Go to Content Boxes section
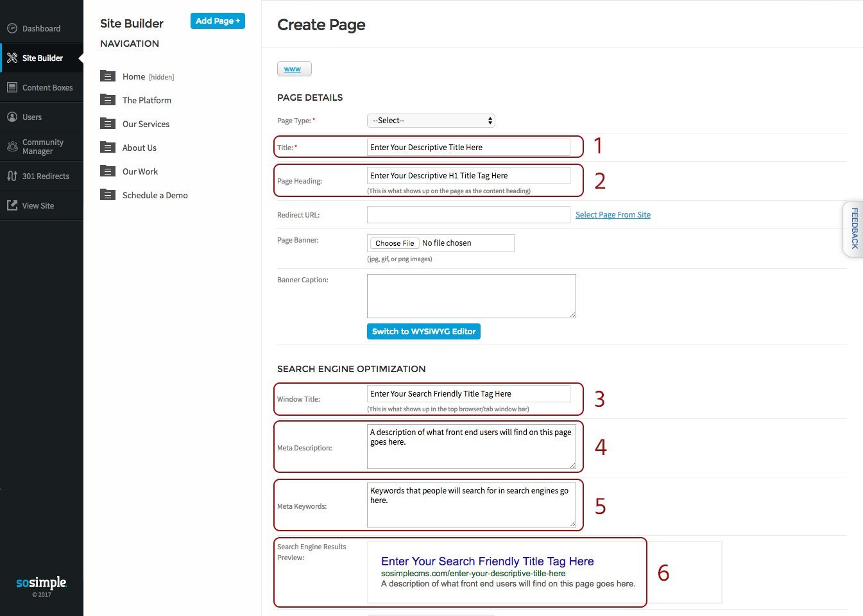 [42, 87]
